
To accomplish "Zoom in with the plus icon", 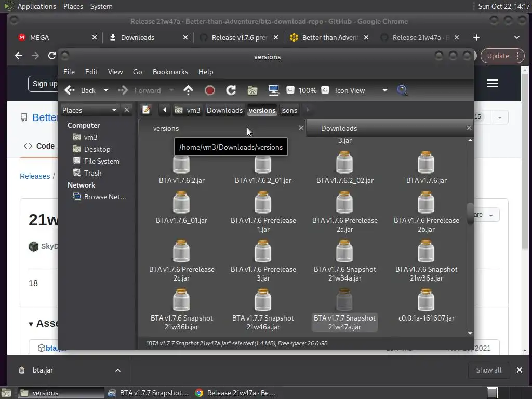I will [325, 90].
